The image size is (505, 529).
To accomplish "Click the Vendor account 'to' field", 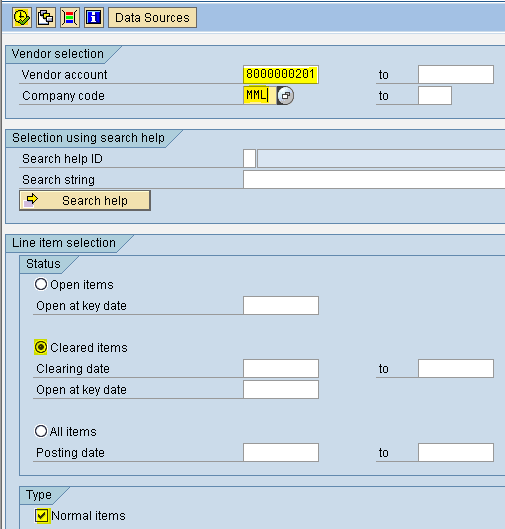I will [456, 74].
